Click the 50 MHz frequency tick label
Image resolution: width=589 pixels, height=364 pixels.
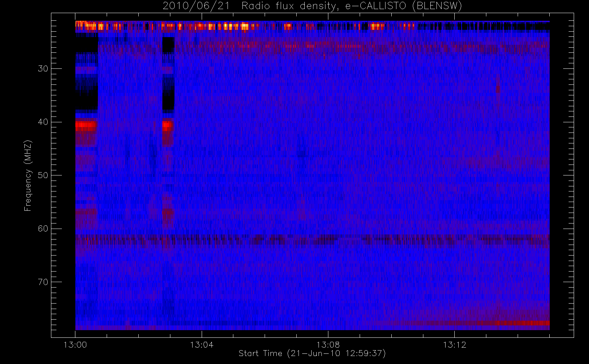click(43, 175)
